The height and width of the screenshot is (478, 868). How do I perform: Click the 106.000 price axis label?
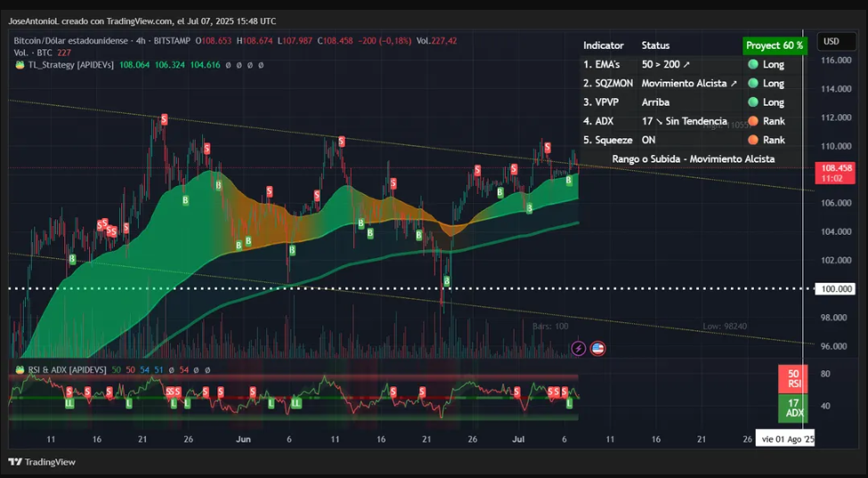coord(837,203)
